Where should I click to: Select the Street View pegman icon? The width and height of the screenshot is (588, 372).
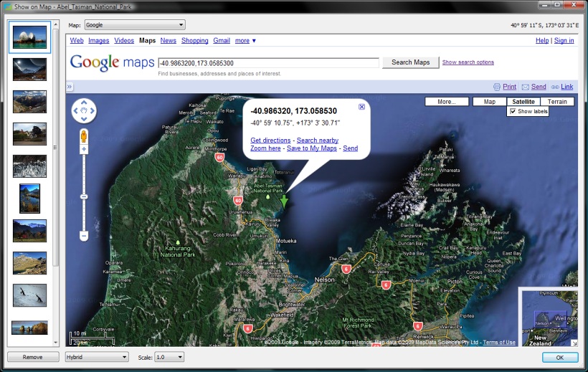[x=84, y=136]
